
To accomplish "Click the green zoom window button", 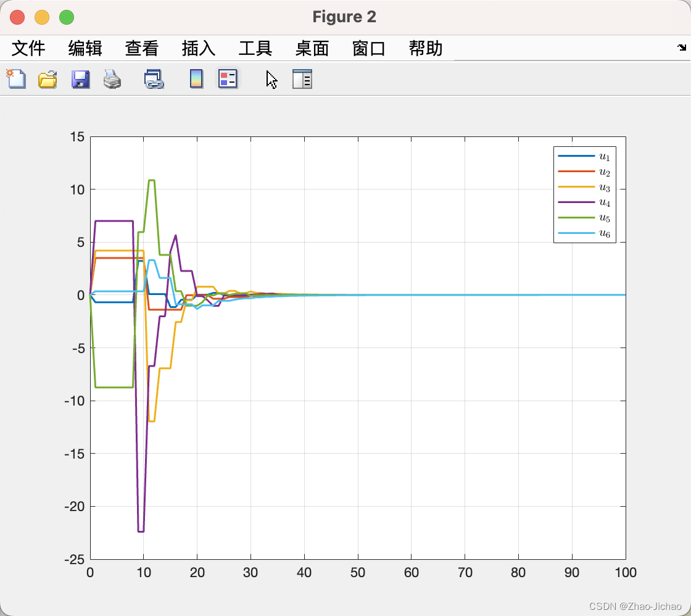I will [x=67, y=17].
